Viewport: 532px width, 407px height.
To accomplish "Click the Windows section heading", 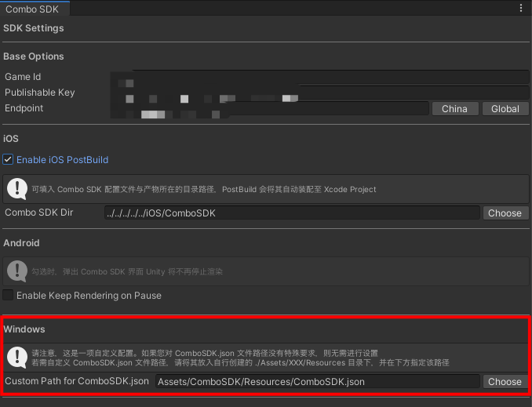I will (24, 329).
